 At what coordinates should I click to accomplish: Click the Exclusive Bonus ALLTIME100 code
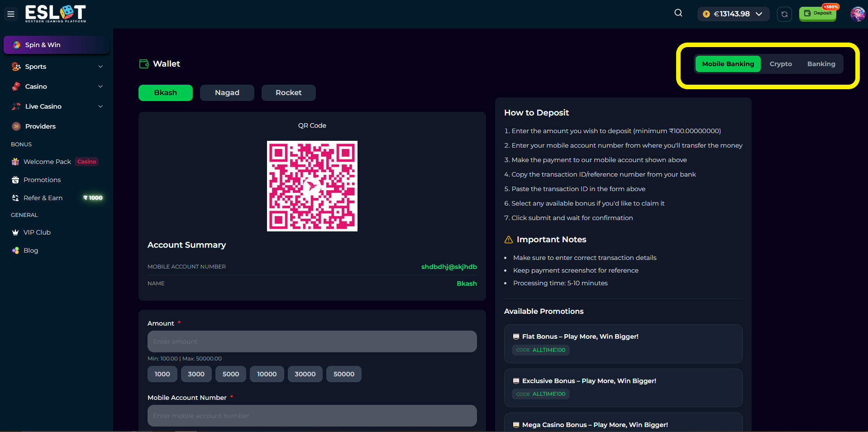pos(541,394)
